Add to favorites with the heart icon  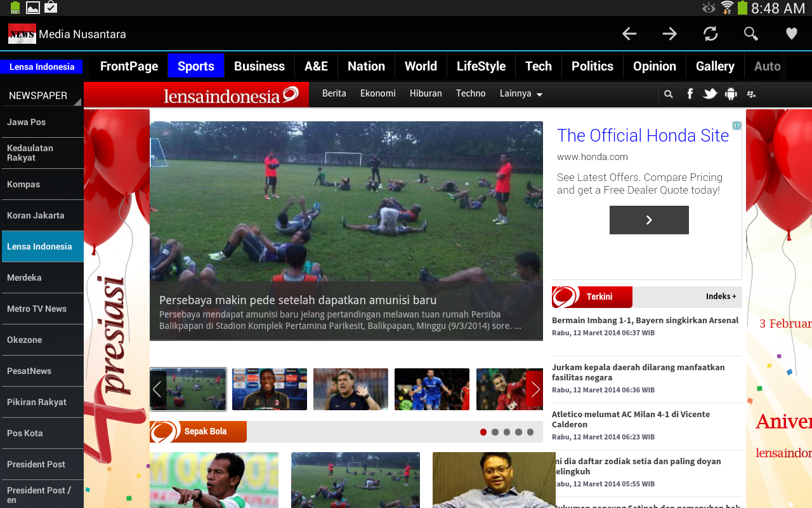[x=792, y=34]
